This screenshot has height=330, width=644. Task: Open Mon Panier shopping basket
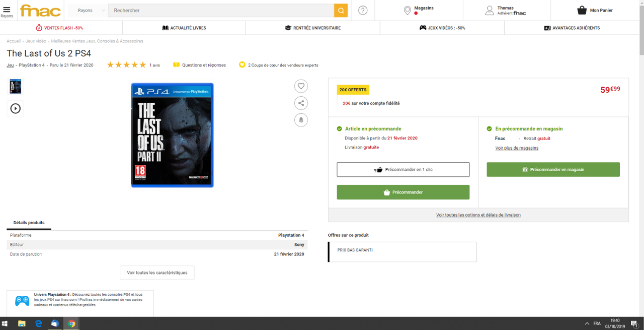tap(595, 10)
